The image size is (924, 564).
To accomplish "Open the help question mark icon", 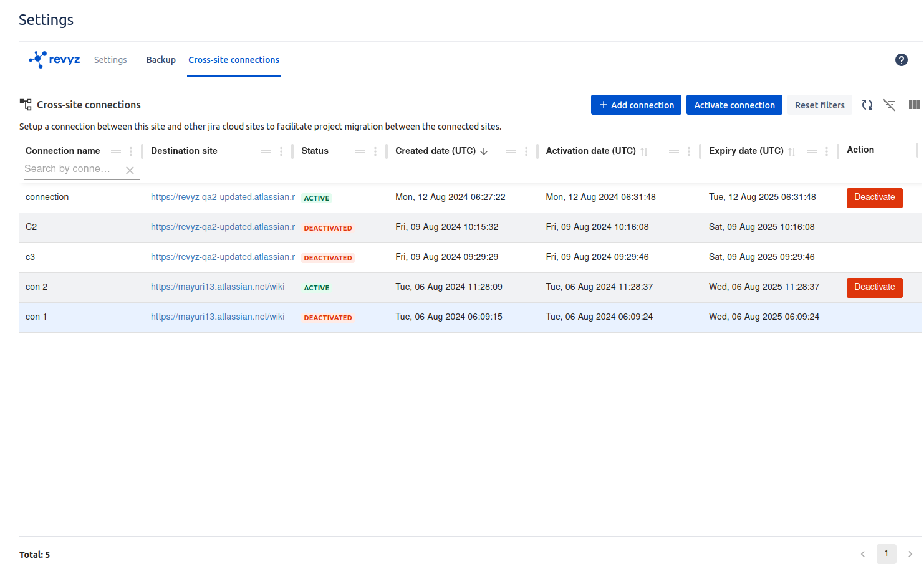I will tap(901, 60).
